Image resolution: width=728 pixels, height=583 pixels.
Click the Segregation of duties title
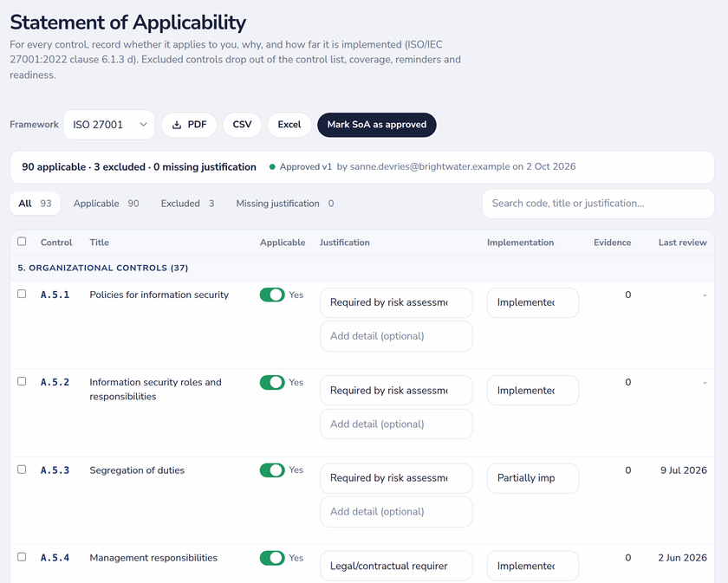137,470
